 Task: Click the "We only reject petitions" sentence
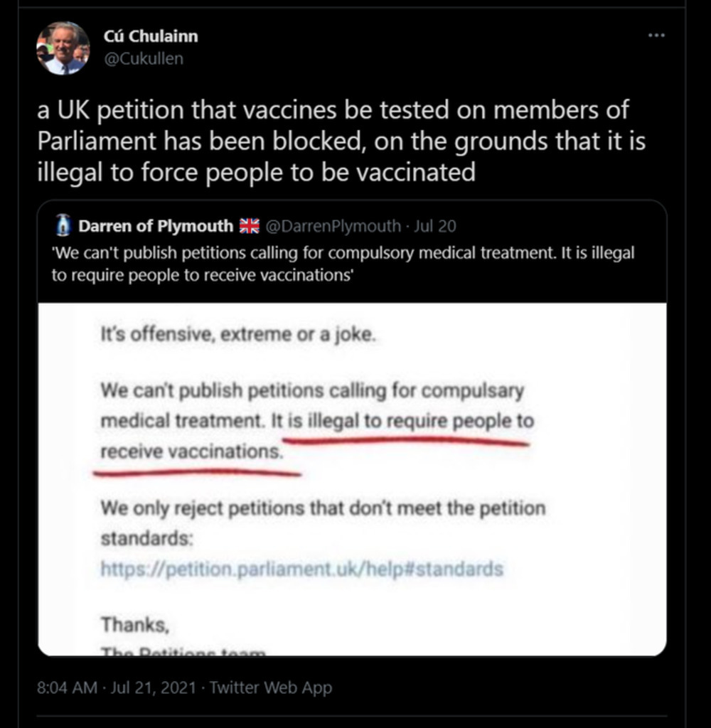(323, 509)
